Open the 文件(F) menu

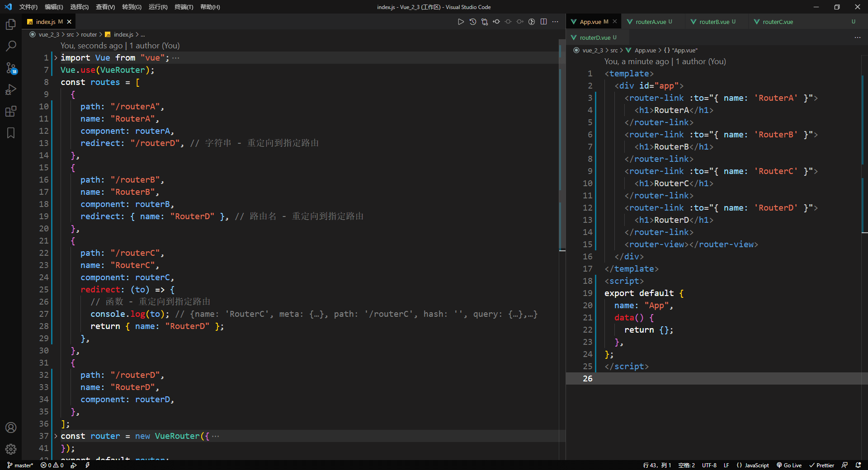pos(28,7)
